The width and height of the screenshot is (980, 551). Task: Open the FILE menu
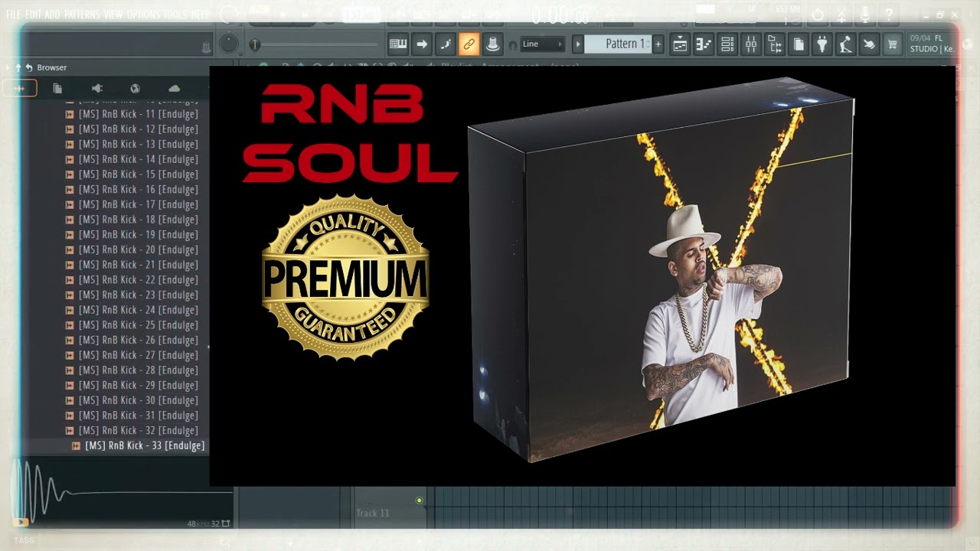point(14,15)
